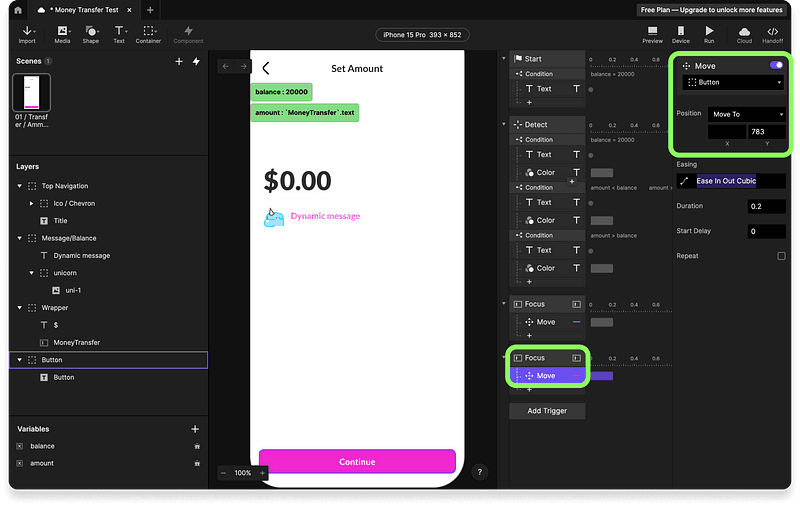The image size is (800, 507).
Task: Open the Media tool
Action: click(62, 34)
